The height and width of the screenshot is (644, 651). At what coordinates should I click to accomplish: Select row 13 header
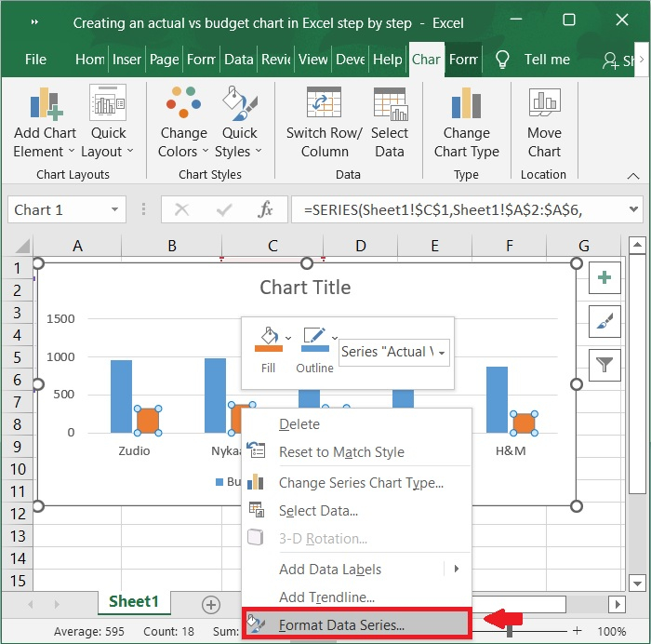point(18,536)
